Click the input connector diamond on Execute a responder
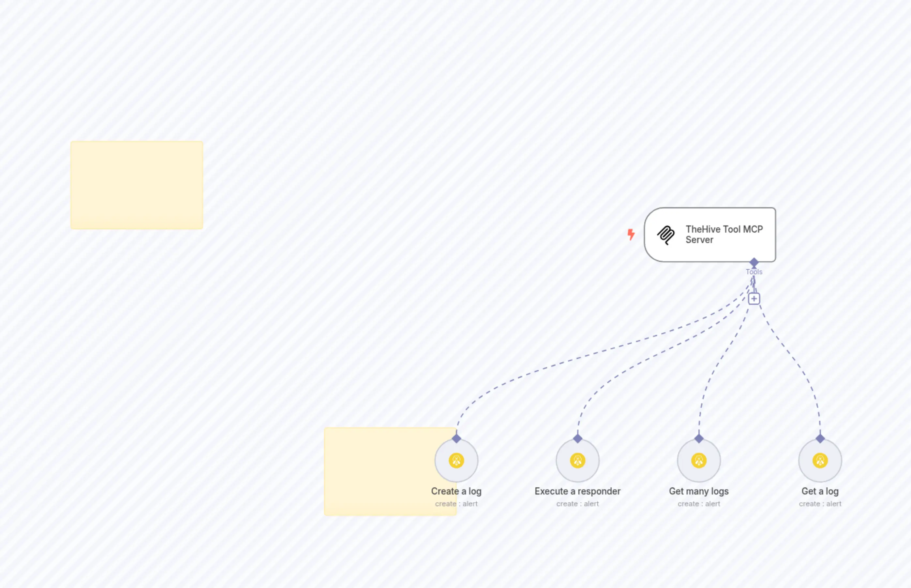The height and width of the screenshot is (588, 911). click(x=578, y=438)
